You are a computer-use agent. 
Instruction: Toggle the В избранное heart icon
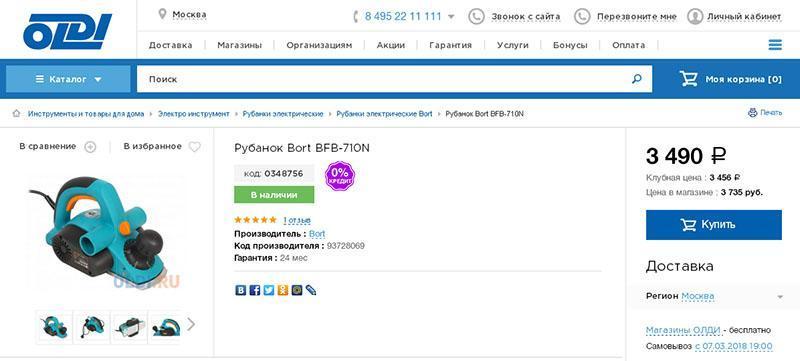click(x=194, y=147)
